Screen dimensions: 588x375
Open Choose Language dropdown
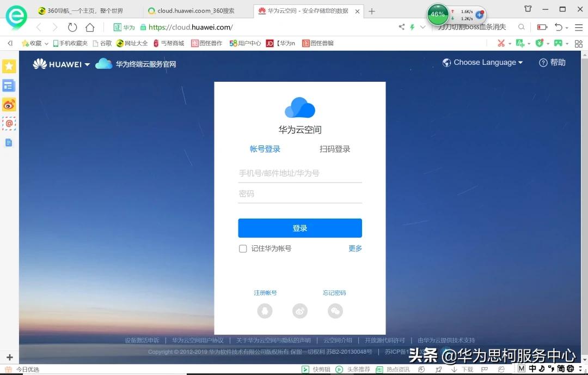click(x=482, y=63)
